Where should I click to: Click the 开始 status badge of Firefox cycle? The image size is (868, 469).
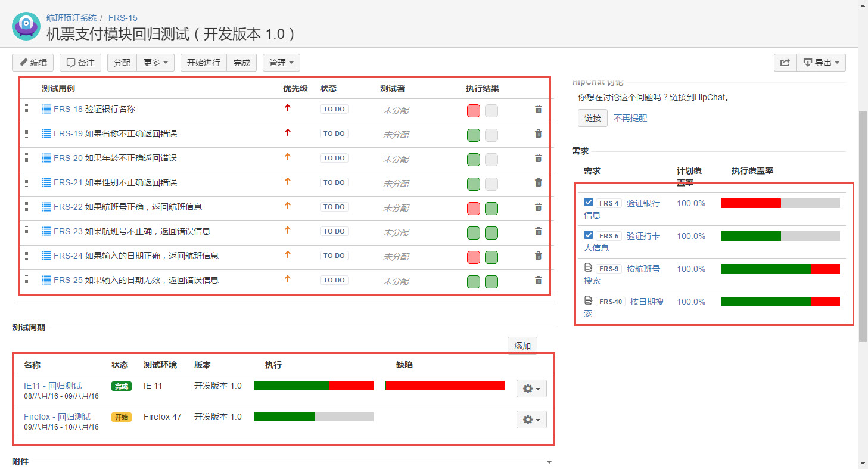point(122,417)
